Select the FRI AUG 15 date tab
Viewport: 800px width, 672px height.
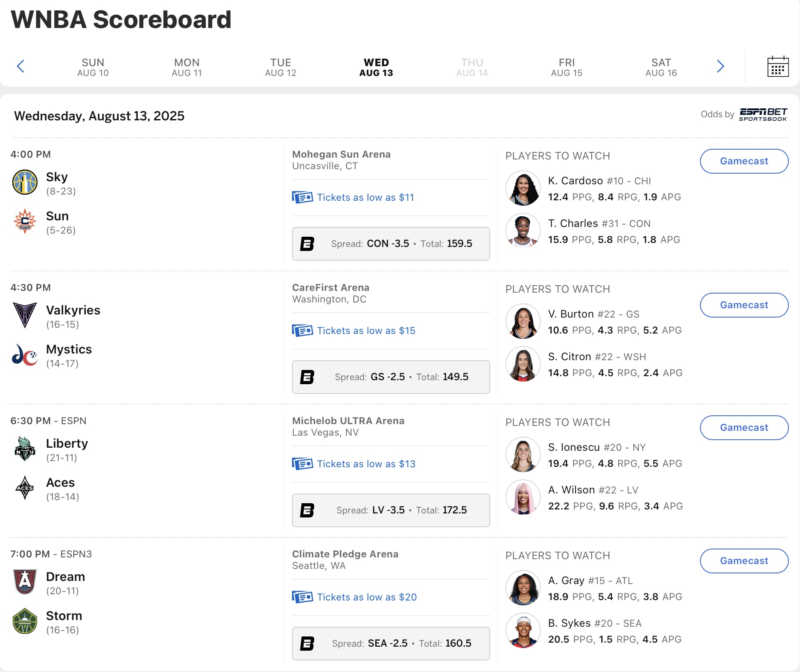pyautogui.click(x=567, y=67)
